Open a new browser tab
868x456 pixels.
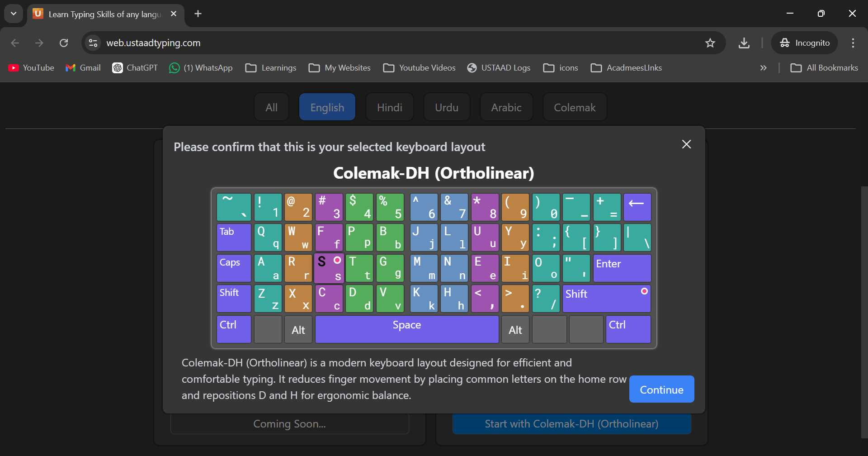coord(198,14)
